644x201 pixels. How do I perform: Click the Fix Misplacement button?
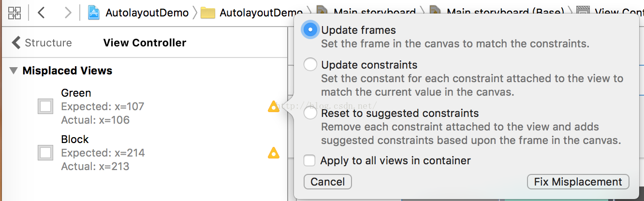[578, 182]
